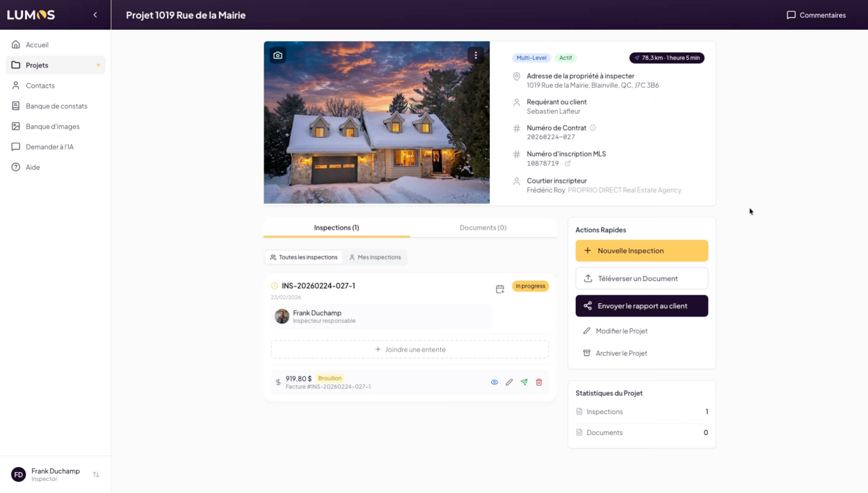The image size is (868, 493).
Task: Open the MLS listing external link icon
Action: pos(568,163)
